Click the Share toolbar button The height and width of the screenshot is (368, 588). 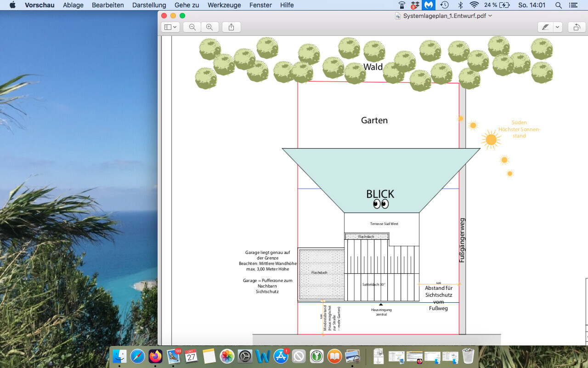pyautogui.click(x=231, y=27)
